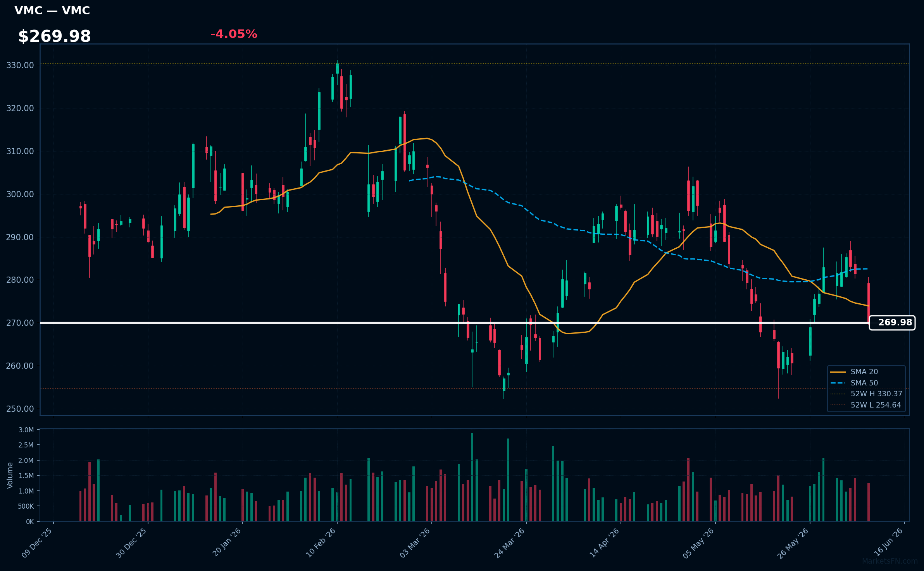Click the 0K volume axis label
Image resolution: width=924 pixels, height=571 pixels.
click(30, 522)
